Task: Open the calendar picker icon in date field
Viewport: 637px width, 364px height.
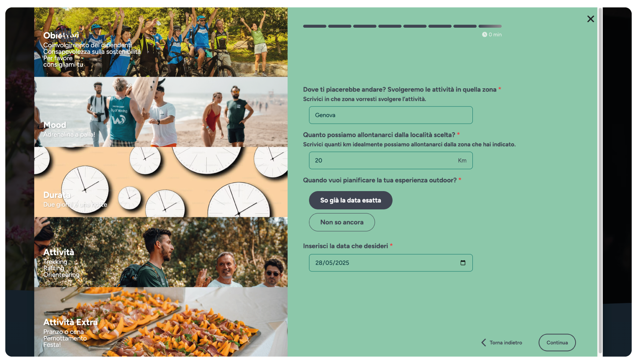Action: point(463,263)
